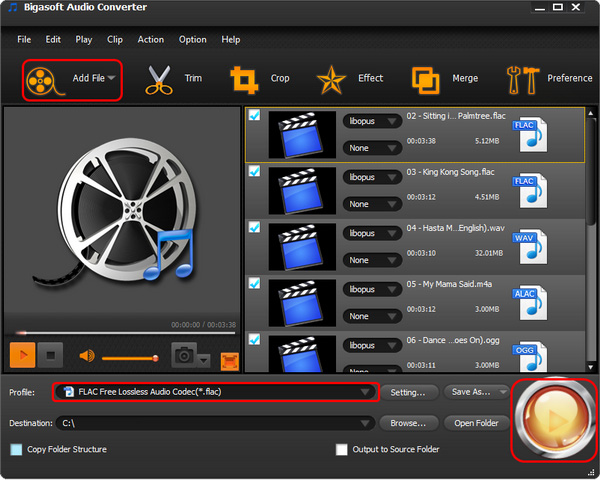Open the Help menu
Screen dimensions: 600x480
point(231,39)
